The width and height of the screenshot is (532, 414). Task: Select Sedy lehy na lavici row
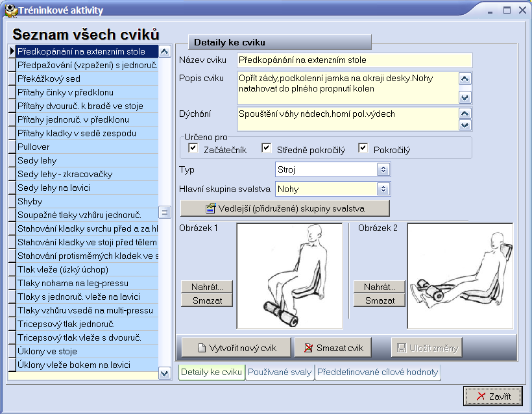[87, 188]
